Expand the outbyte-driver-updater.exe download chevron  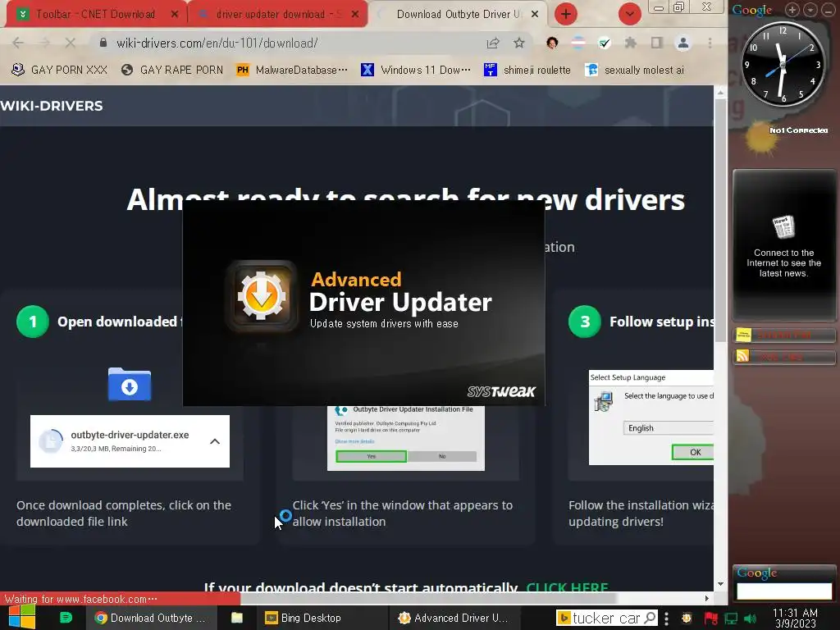tap(215, 441)
